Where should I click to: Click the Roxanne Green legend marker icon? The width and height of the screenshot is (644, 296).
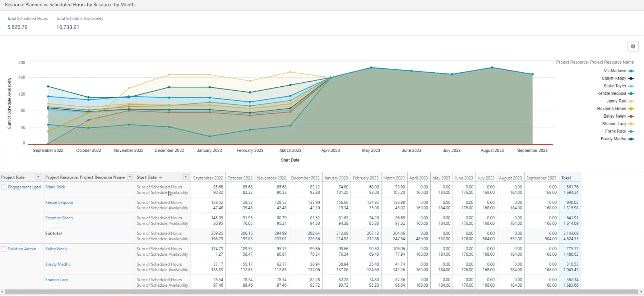click(631, 109)
